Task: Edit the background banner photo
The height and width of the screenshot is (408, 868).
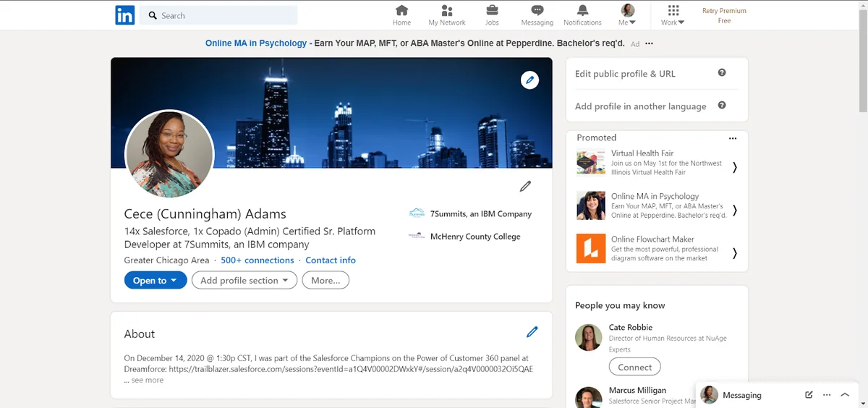Action: click(x=530, y=80)
